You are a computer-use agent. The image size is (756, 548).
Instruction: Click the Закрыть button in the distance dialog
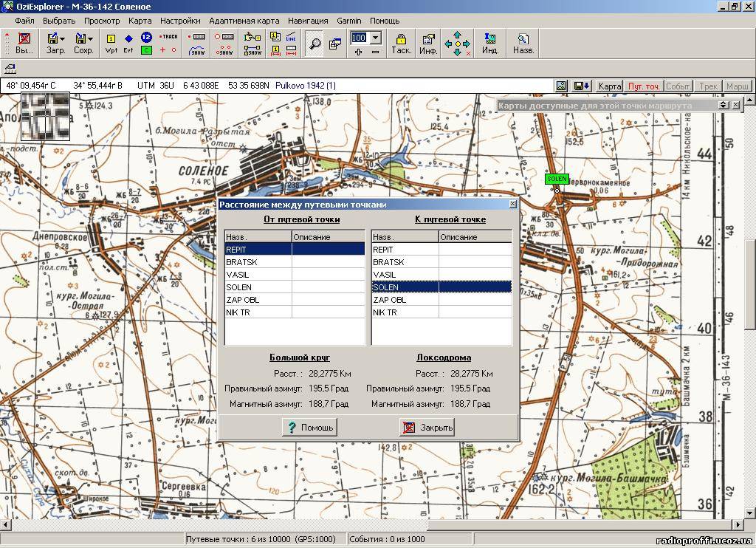tap(427, 428)
